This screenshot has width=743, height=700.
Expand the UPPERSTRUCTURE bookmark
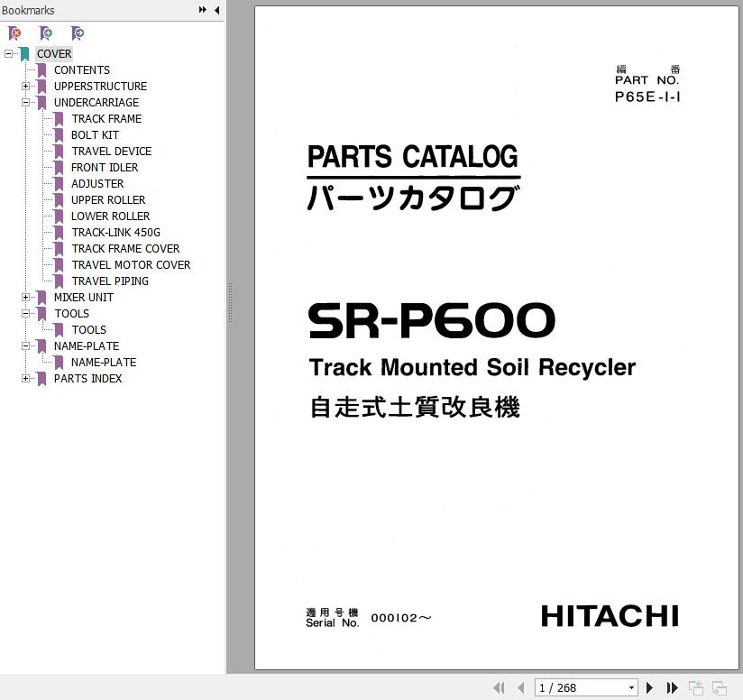click(26, 87)
